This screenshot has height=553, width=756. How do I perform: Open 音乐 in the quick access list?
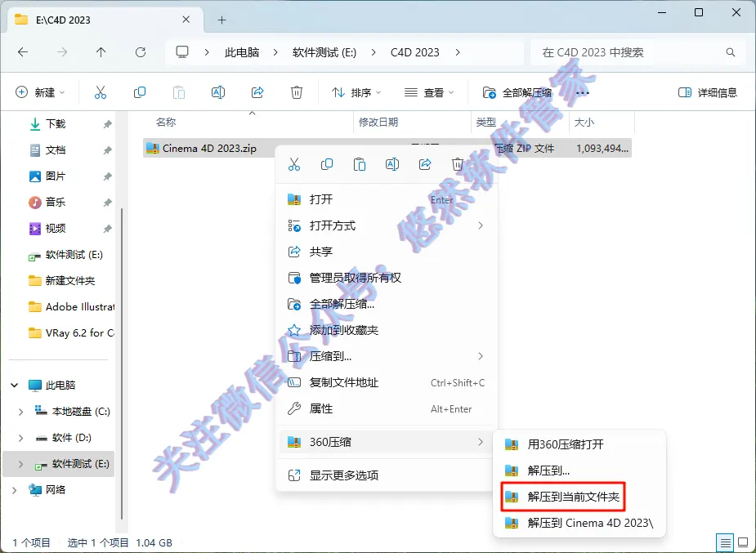click(56, 203)
